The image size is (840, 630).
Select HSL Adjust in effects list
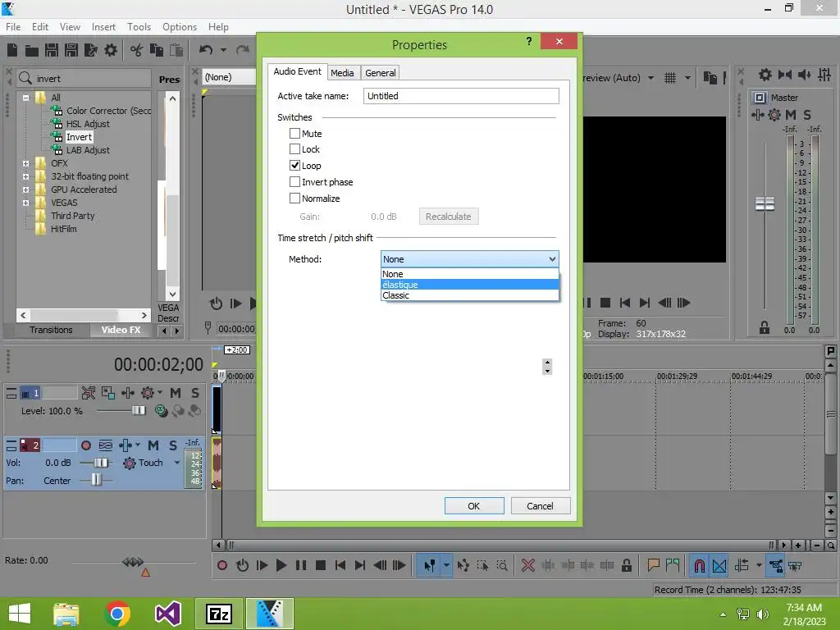click(88, 124)
